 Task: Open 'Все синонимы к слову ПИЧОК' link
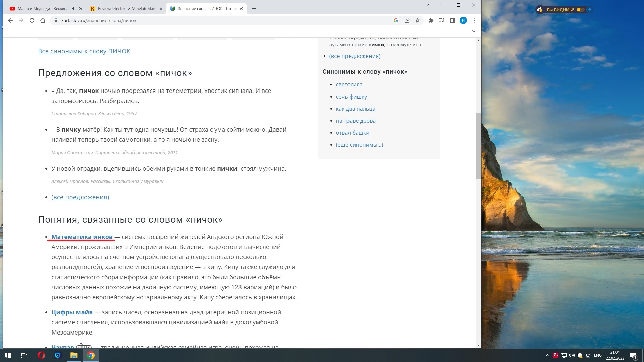coord(84,51)
